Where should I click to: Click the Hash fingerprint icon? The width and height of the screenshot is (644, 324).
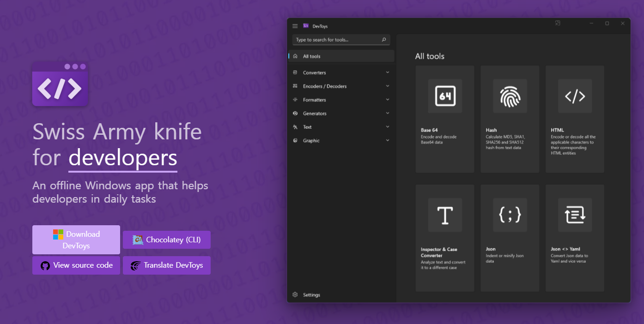point(510,96)
